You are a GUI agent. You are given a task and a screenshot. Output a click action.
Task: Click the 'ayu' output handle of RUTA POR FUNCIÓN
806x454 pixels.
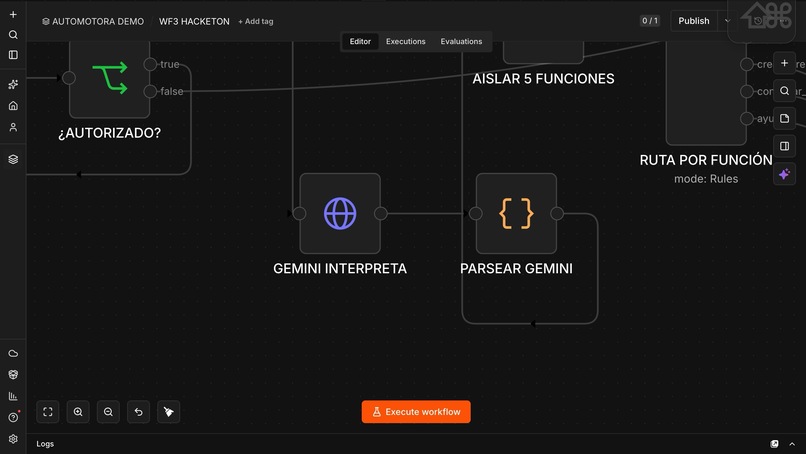[x=747, y=119]
